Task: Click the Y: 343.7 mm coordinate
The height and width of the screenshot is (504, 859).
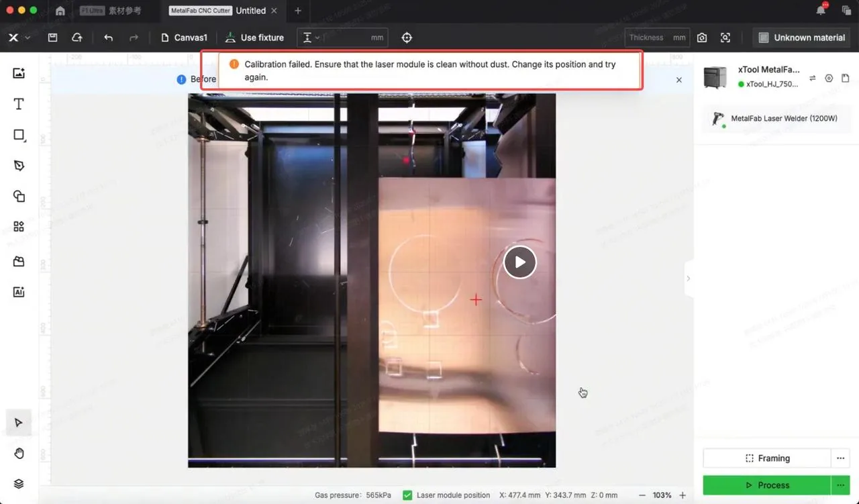Action: pos(567,495)
